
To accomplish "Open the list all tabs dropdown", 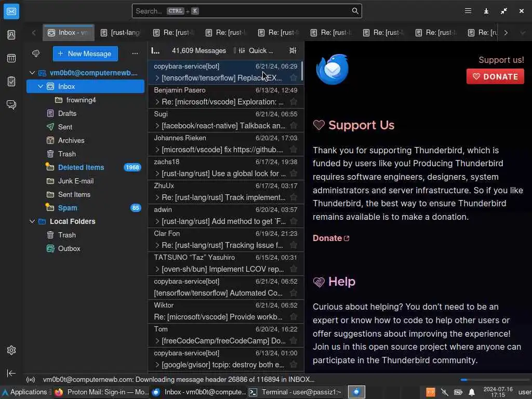I will click(x=523, y=33).
